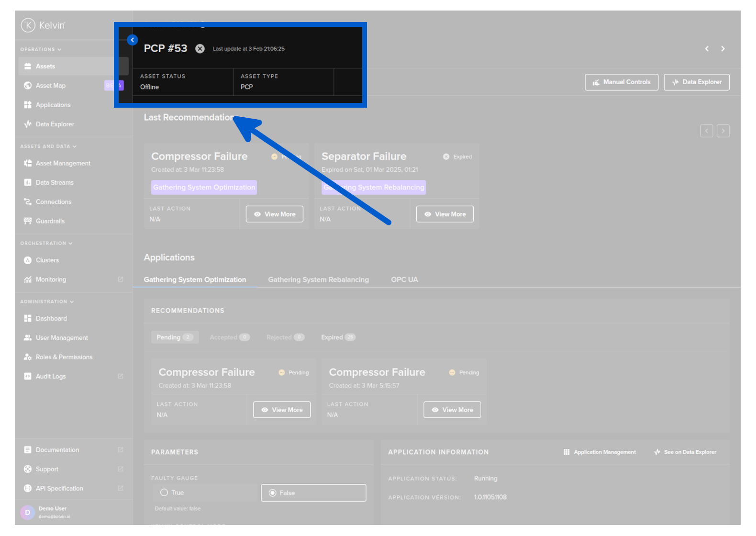
Task: Click the X icon beside PCP #53
Action: coord(200,49)
